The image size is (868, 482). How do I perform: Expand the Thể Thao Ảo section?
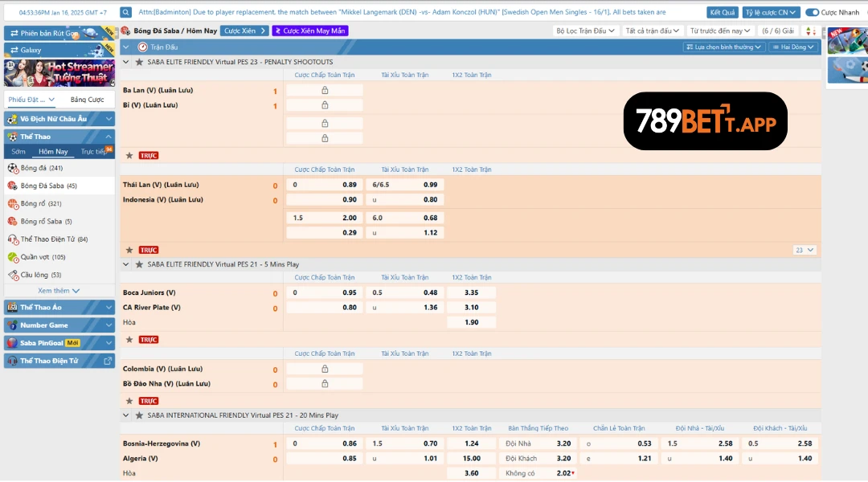(59, 308)
